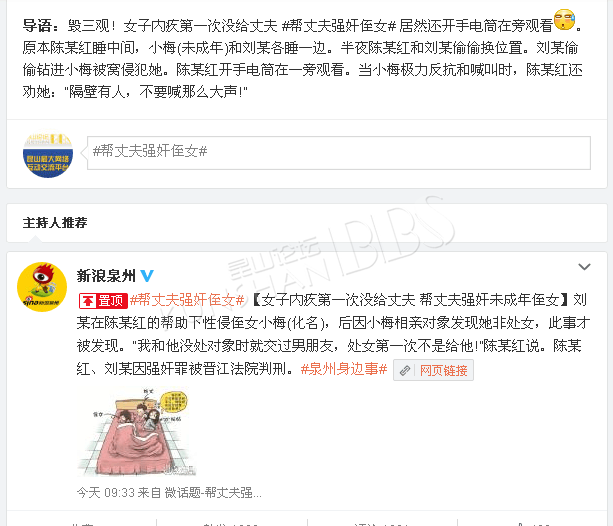Enlarge the cartoon bed thumbnail image
This screenshot has width=613, height=526.
136,431
